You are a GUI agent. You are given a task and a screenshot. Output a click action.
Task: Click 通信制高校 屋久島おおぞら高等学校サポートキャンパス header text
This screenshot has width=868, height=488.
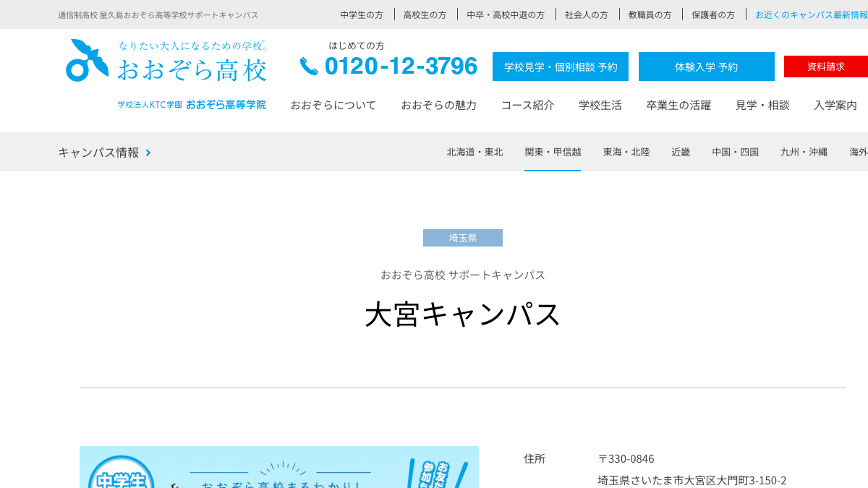158,15
